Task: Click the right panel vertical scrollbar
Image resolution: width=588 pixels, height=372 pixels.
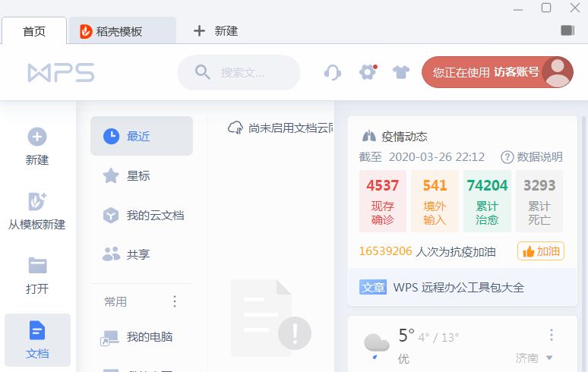Action: click(x=583, y=244)
